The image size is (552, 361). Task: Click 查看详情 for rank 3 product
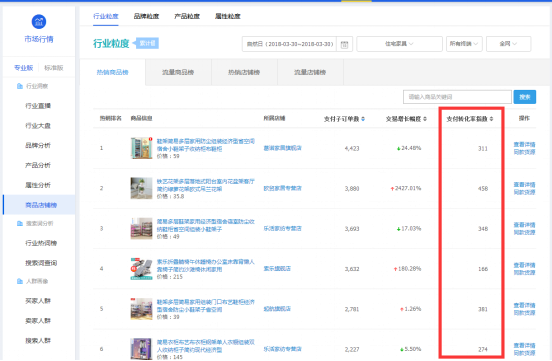pyautogui.click(x=524, y=225)
